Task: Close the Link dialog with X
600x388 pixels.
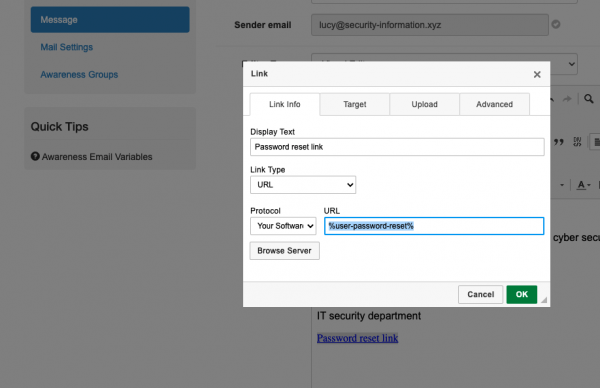Action: [x=537, y=74]
